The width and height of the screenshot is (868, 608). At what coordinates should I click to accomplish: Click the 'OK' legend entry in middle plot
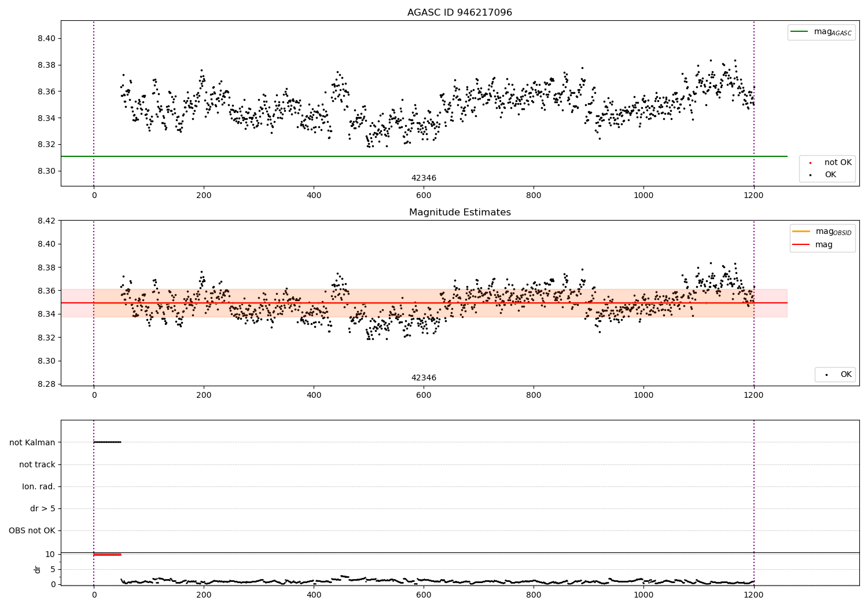(x=837, y=375)
